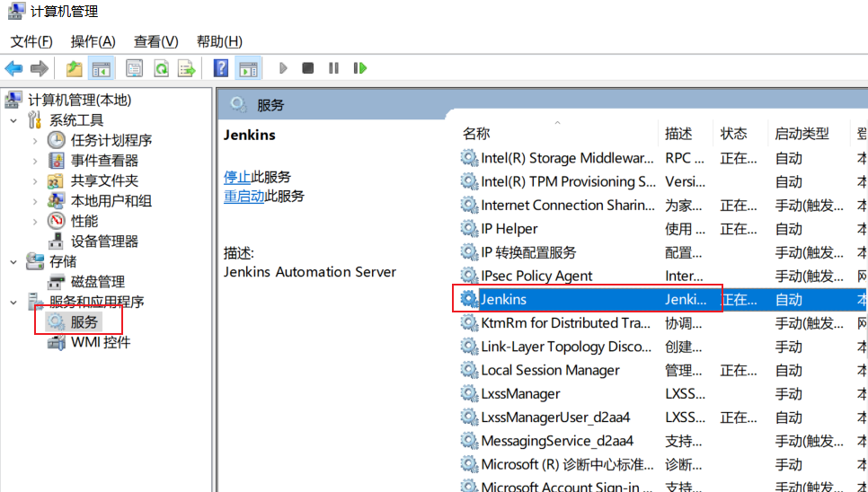
Task: Open Properties toolbar icon
Action: pyautogui.click(x=135, y=68)
